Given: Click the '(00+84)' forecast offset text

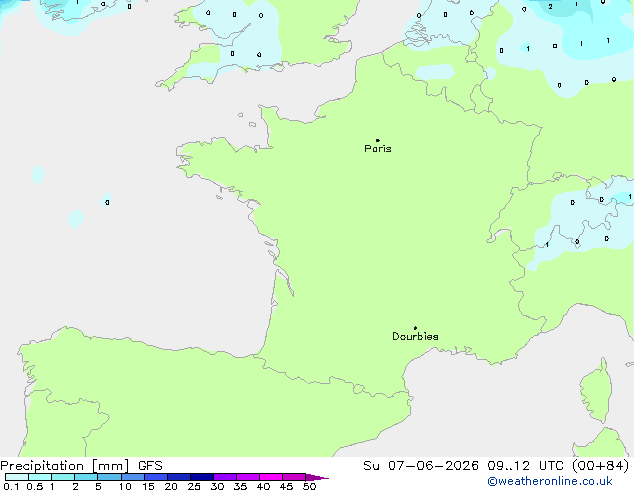Looking at the screenshot, I should point(601,466).
